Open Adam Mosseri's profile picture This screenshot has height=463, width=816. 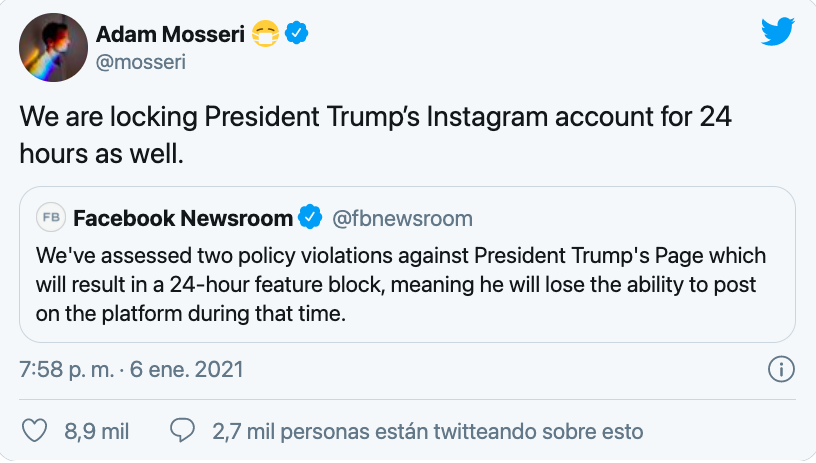[53, 47]
